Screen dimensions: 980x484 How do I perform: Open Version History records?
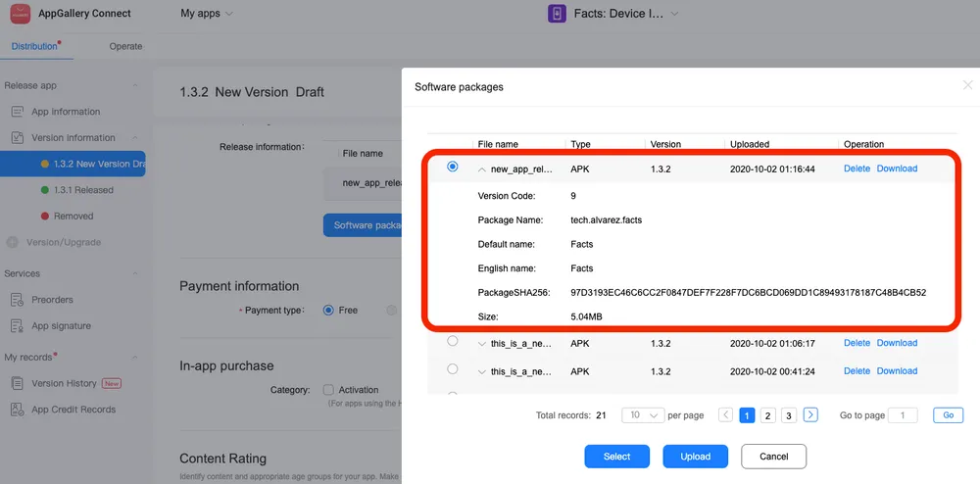pos(64,383)
